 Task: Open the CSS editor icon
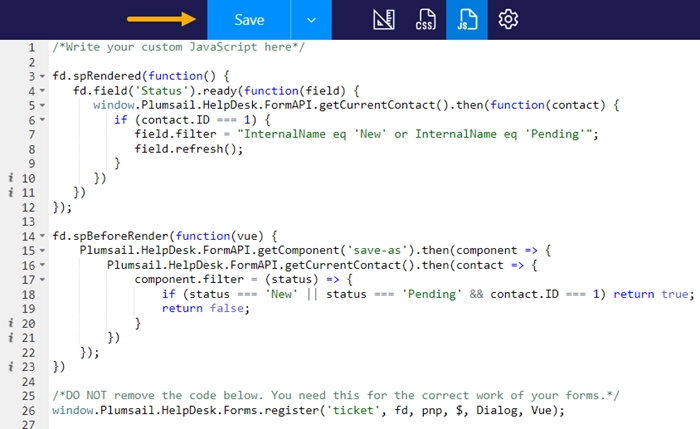425,20
